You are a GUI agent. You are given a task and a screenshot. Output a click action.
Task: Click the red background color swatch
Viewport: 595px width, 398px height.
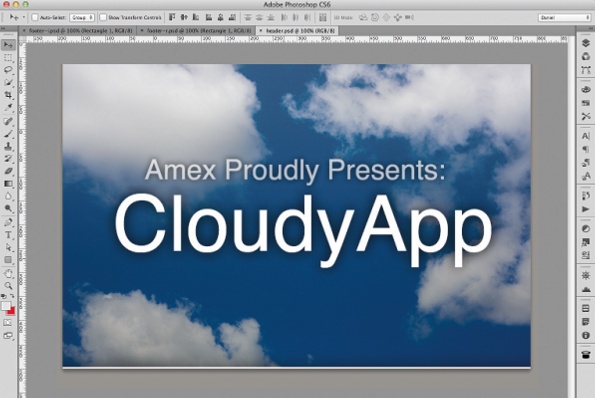11,311
